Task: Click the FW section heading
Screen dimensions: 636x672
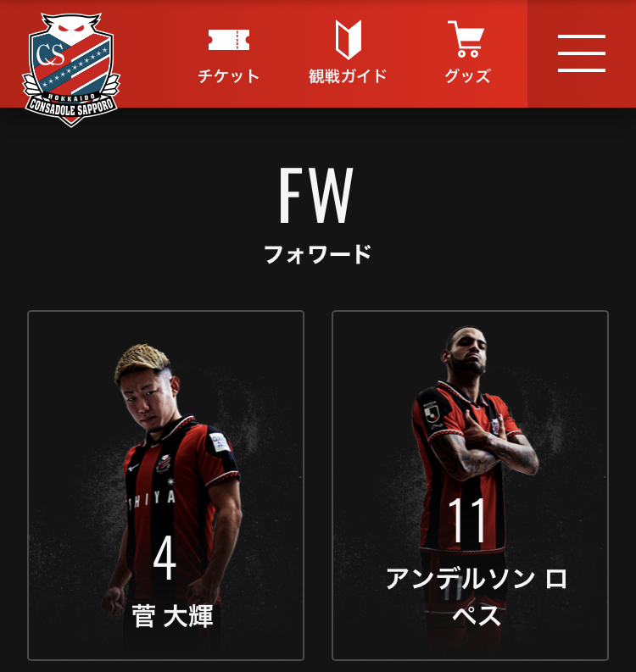Action: pyautogui.click(x=316, y=195)
